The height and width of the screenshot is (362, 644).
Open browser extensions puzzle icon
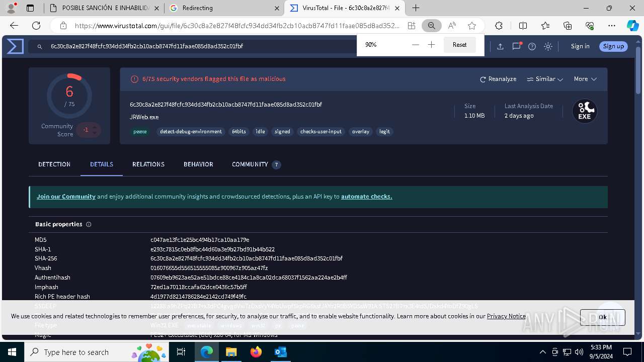pyautogui.click(x=499, y=26)
